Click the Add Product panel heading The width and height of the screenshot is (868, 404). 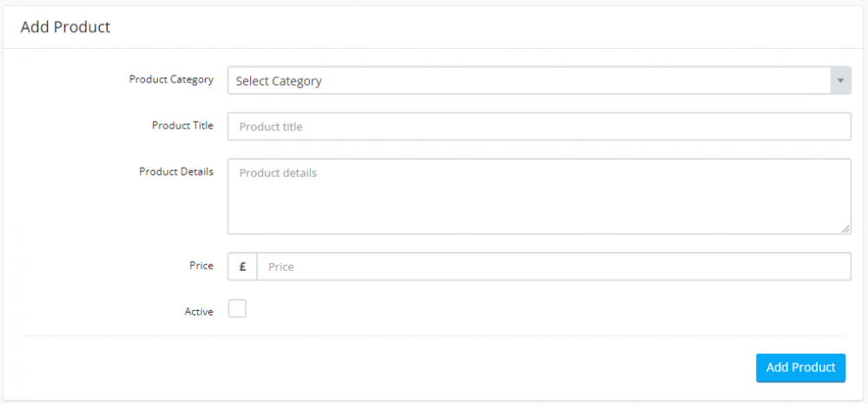[x=66, y=27]
